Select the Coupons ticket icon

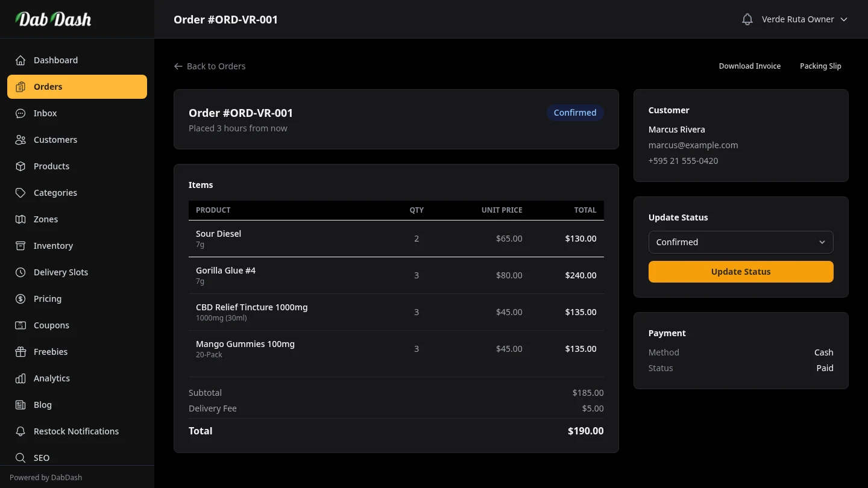(20, 325)
